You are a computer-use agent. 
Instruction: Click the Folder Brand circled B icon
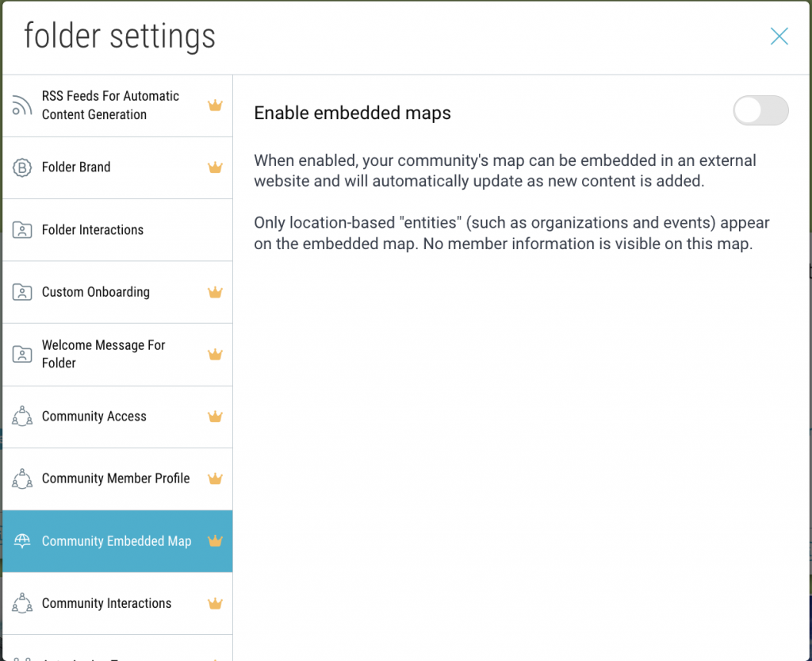[22, 167]
